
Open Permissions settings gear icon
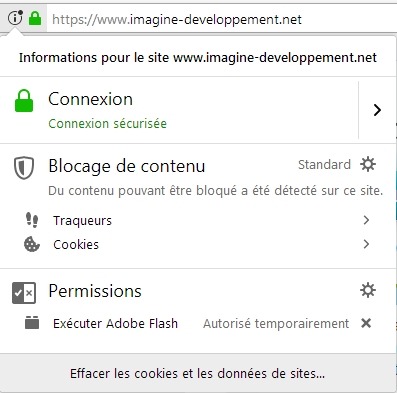[x=368, y=290]
